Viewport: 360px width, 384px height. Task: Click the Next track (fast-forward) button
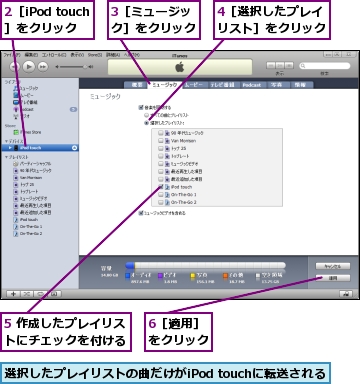point(43,67)
